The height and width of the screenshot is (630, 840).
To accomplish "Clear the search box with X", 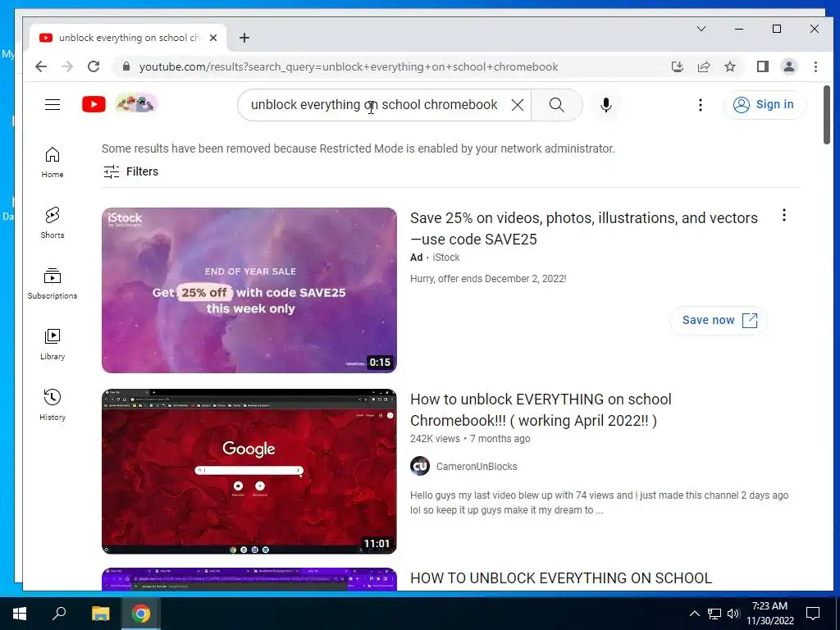I will 518,105.
